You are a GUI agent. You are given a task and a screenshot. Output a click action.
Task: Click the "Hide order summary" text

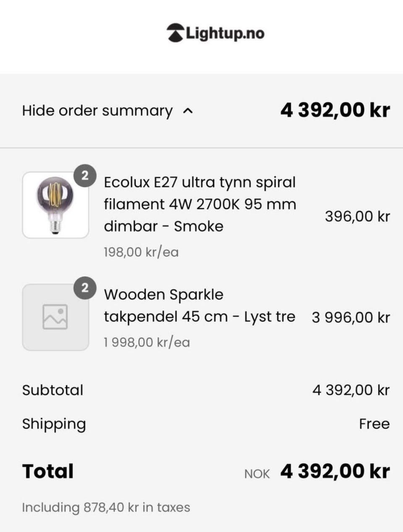pos(97,111)
